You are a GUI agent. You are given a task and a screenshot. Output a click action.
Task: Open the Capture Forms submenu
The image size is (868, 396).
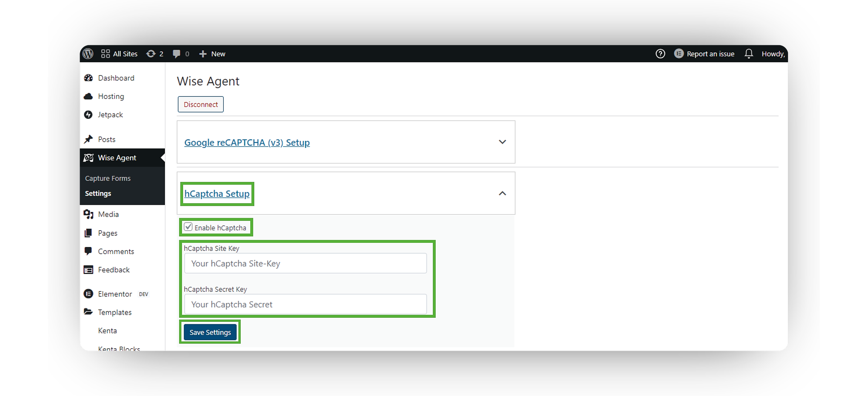click(108, 178)
